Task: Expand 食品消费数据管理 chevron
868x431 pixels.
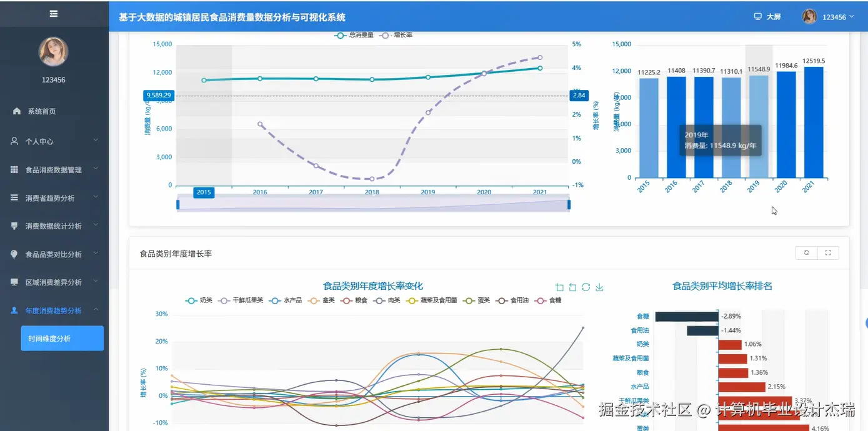Action: [x=96, y=169]
